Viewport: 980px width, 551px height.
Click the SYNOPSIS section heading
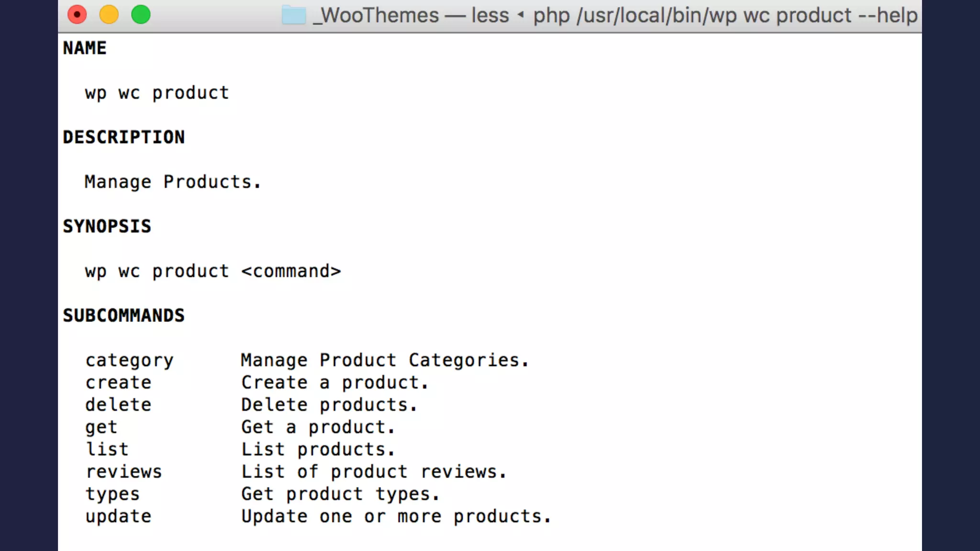click(107, 226)
